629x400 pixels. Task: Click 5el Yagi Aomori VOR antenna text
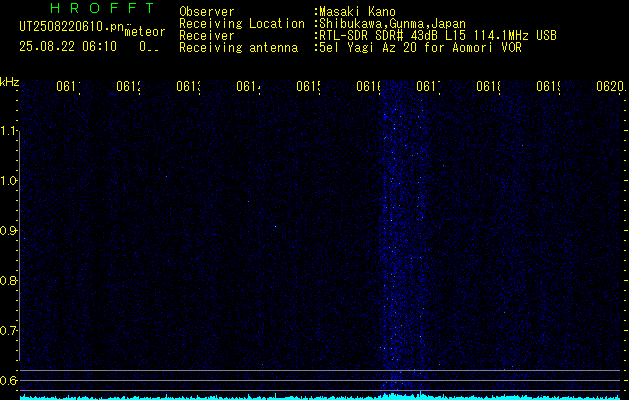click(420, 48)
